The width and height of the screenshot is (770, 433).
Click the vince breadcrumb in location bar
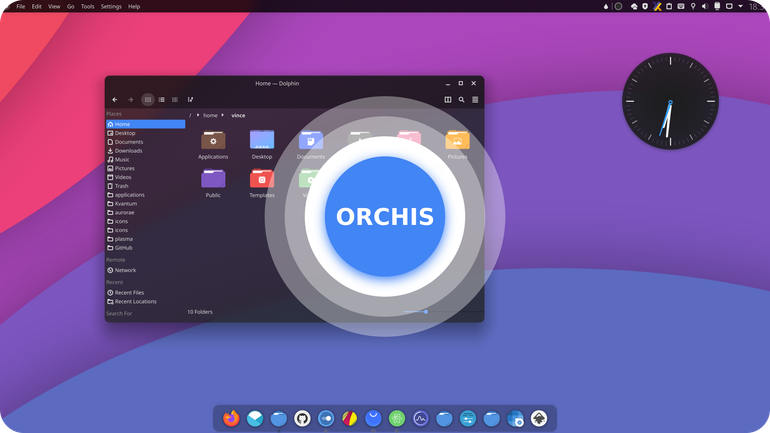238,115
